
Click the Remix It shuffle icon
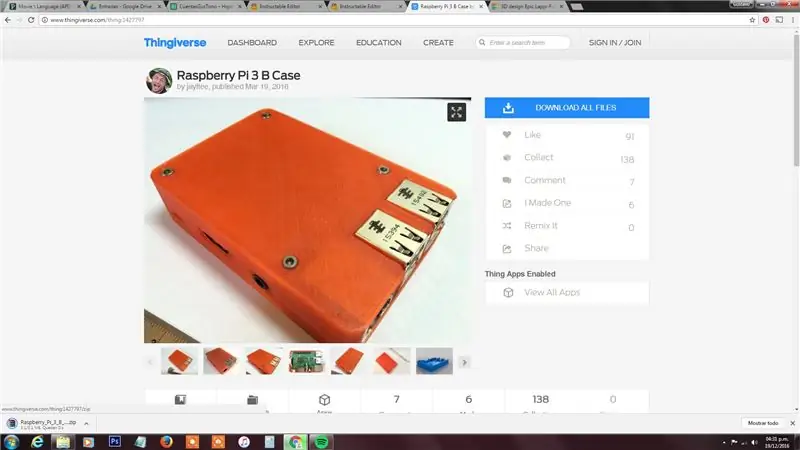[x=507, y=226]
